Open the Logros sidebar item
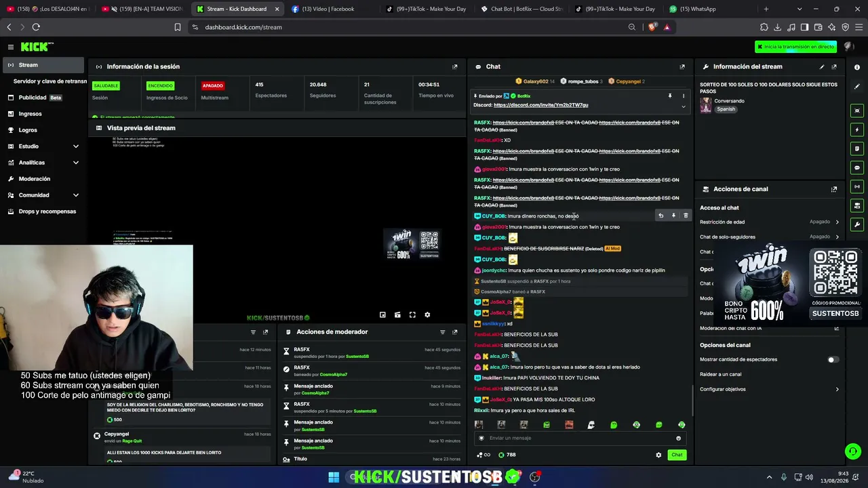The width and height of the screenshot is (868, 488). 44,130
